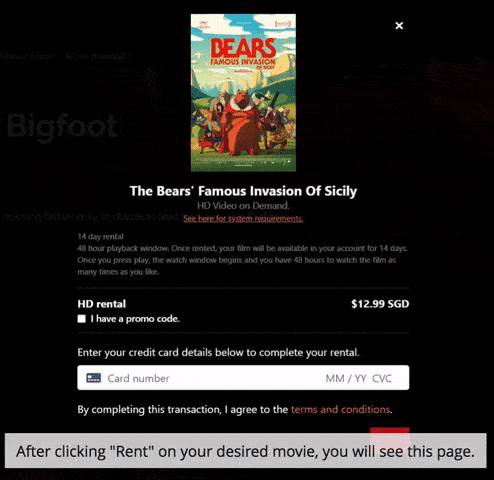This screenshot has height=480, width=494.
Task: Select the CVC field
Action: point(382,378)
